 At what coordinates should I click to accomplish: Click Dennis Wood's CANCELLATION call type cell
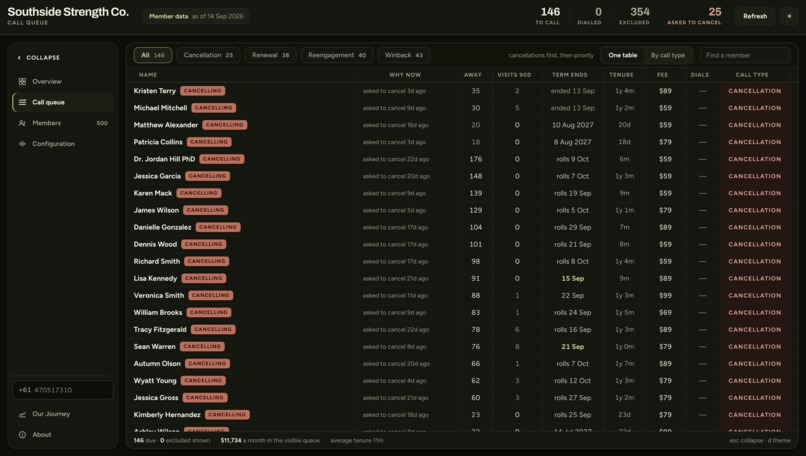coord(755,244)
